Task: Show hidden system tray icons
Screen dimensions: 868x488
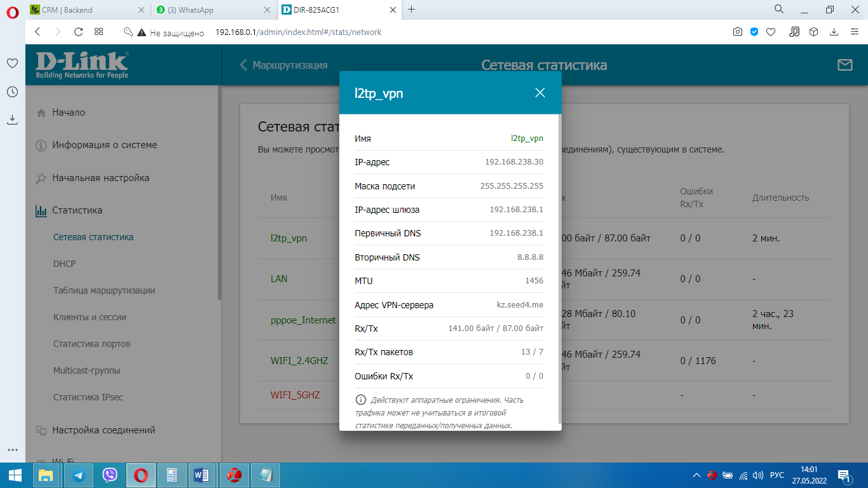Action: tap(696, 475)
